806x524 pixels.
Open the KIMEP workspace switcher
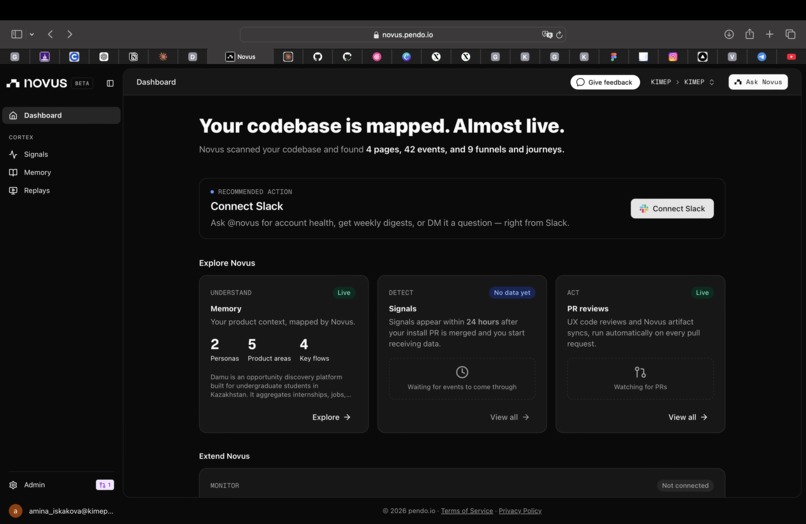[x=682, y=82]
